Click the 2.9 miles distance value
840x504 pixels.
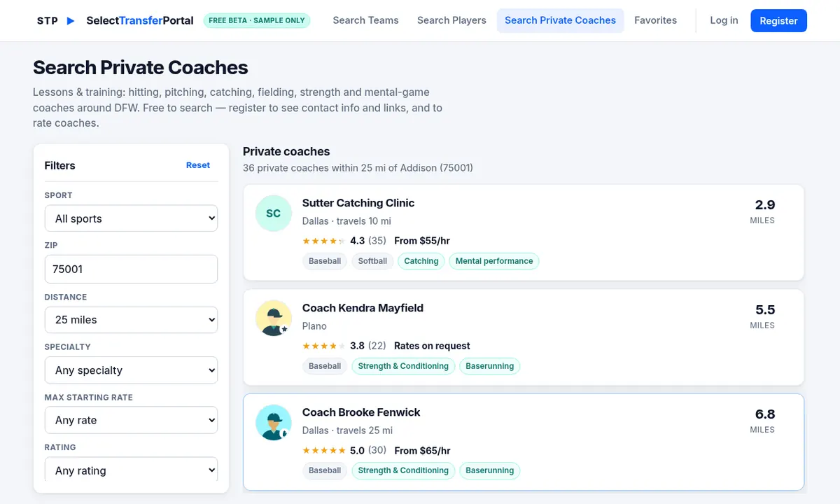[x=764, y=205]
